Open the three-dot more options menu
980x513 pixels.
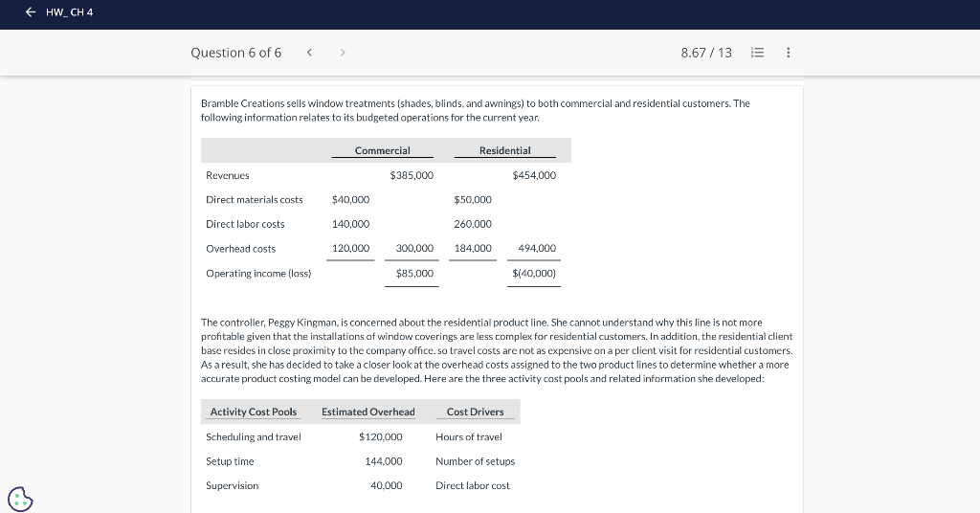(789, 53)
